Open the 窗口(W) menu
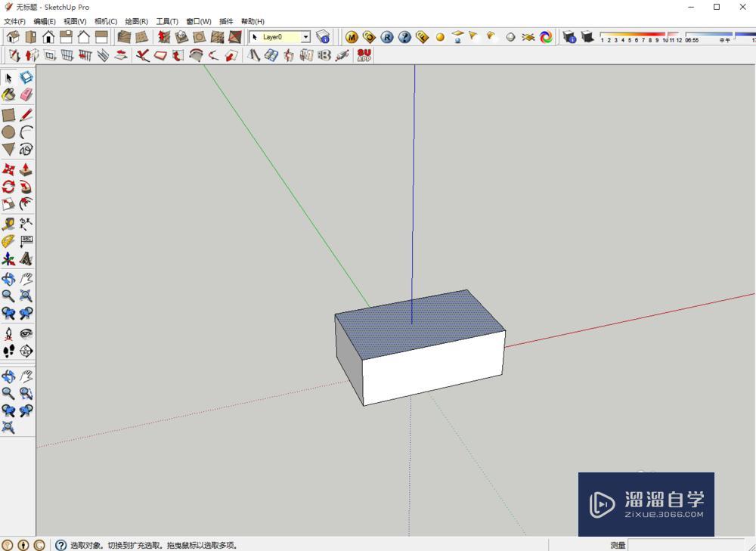Viewport: 756px width, 551px height. tap(199, 21)
